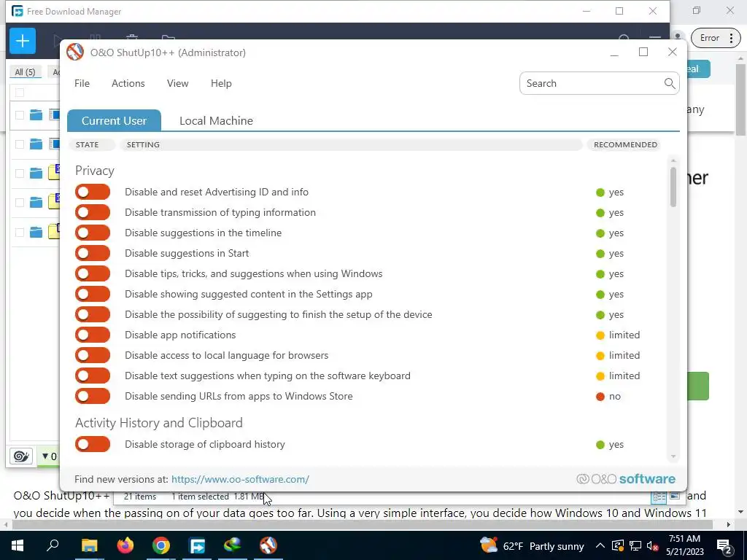Open folder of fifth download in Free Download Manager
Viewport: 747px width, 560px height.
(36, 233)
